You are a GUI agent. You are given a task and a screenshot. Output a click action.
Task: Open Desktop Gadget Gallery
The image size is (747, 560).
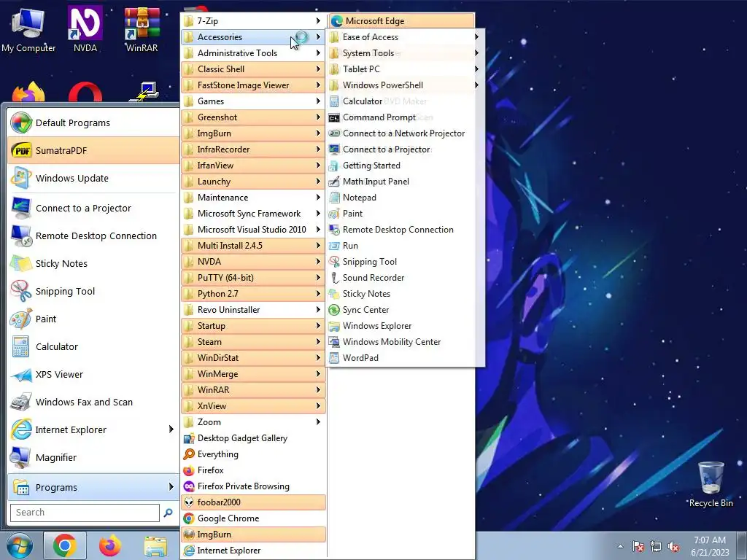[x=253, y=438]
